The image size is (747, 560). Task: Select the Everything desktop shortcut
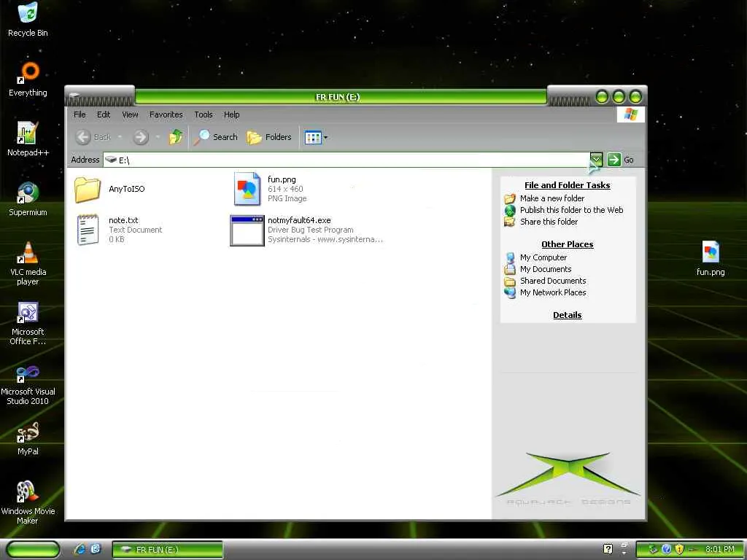point(28,79)
